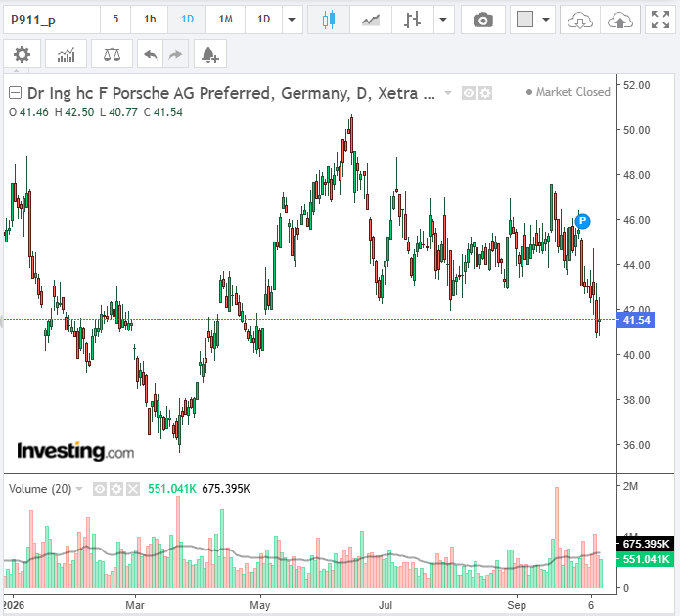Image resolution: width=682 pixels, height=616 pixels.
Task: Open chart settings gear icon
Action: click(x=22, y=55)
